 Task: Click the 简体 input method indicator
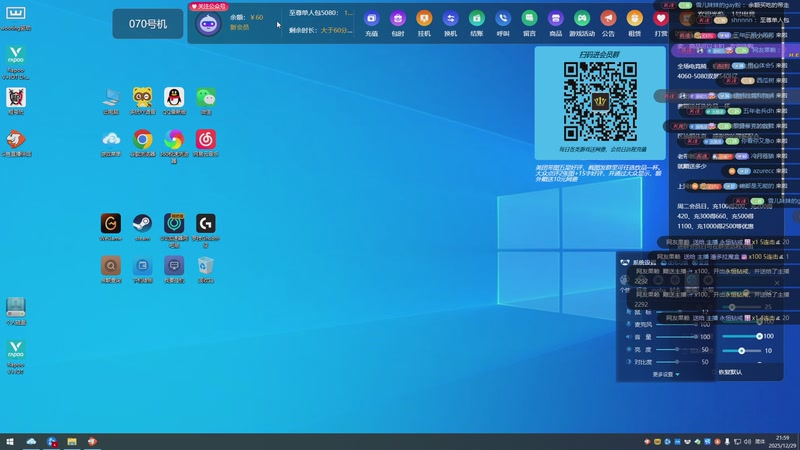(x=760, y=442)
